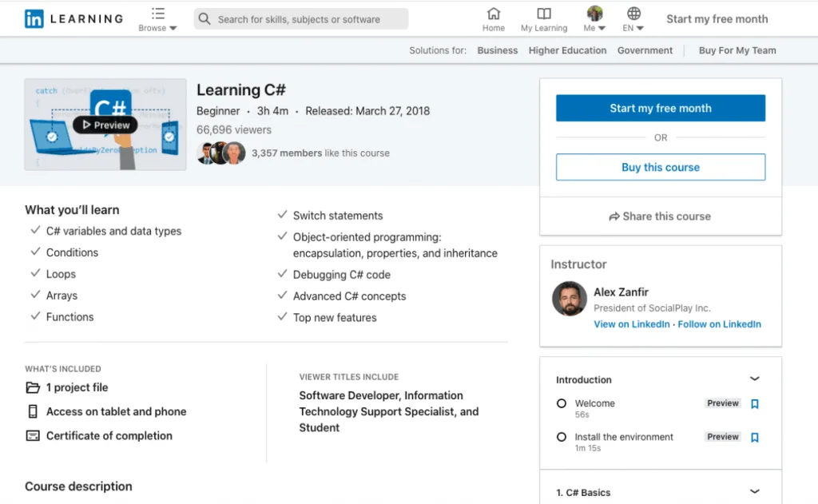Image resolution: width=818 pixels, height=504 pixels.
Task: Click the liking members' avatars
Action: 221,153
